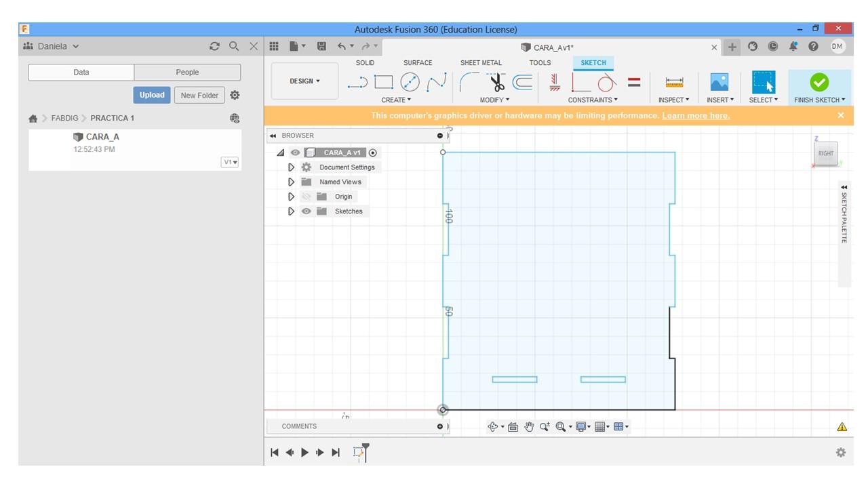Switch to the SHEET METAL tab

point(481,63)
